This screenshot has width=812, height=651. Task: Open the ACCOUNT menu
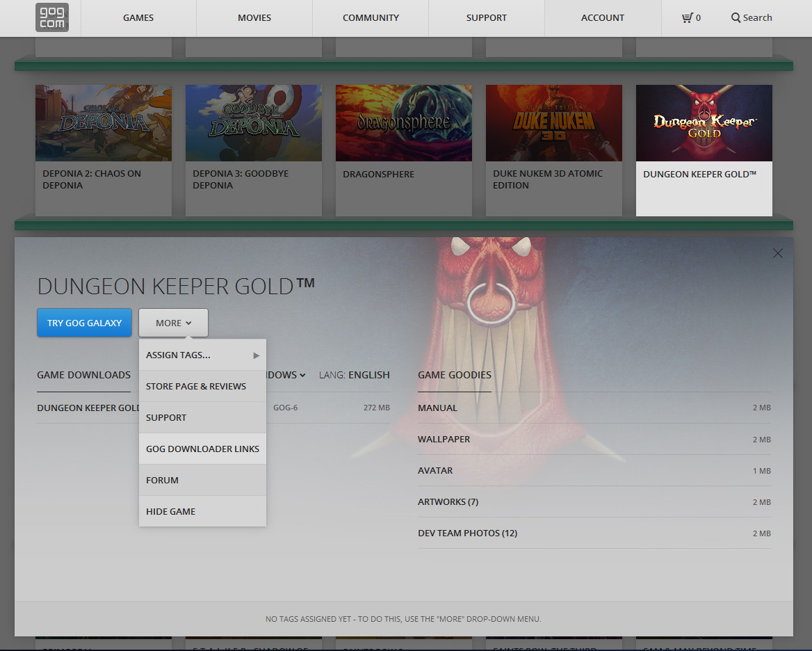tap(603, 17)
